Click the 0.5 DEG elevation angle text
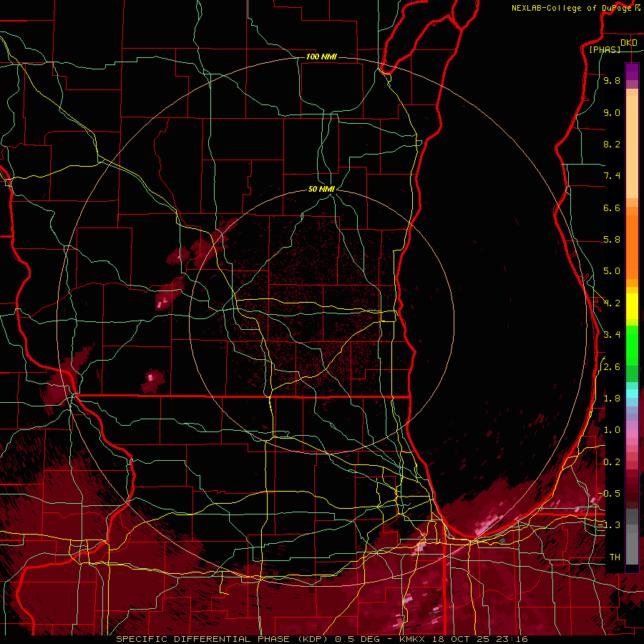644x644 pixels. point(358,639)
